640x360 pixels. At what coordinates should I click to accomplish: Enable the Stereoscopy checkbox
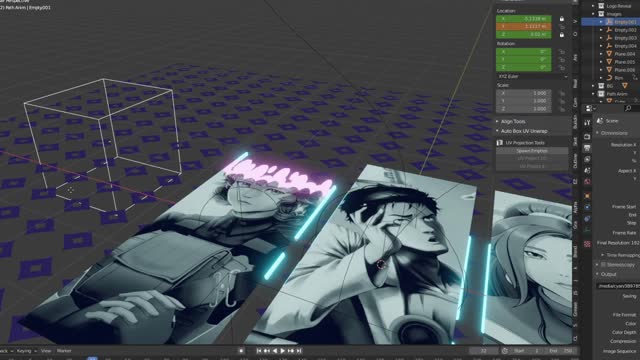(603, 265)
